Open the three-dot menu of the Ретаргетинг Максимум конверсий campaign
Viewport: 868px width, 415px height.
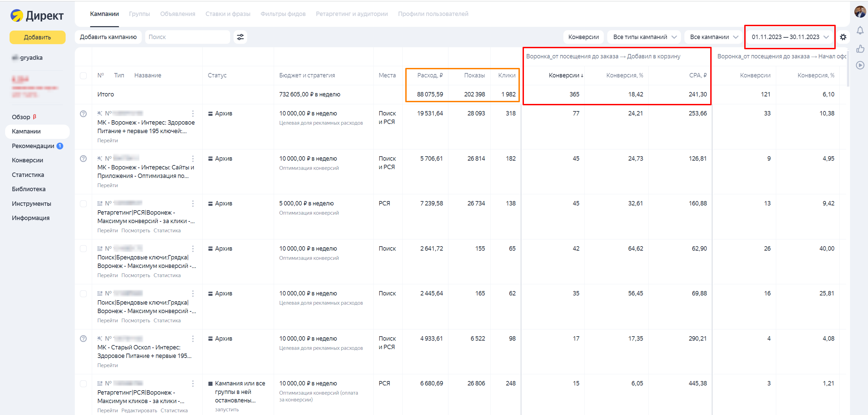tap(193, 203)
